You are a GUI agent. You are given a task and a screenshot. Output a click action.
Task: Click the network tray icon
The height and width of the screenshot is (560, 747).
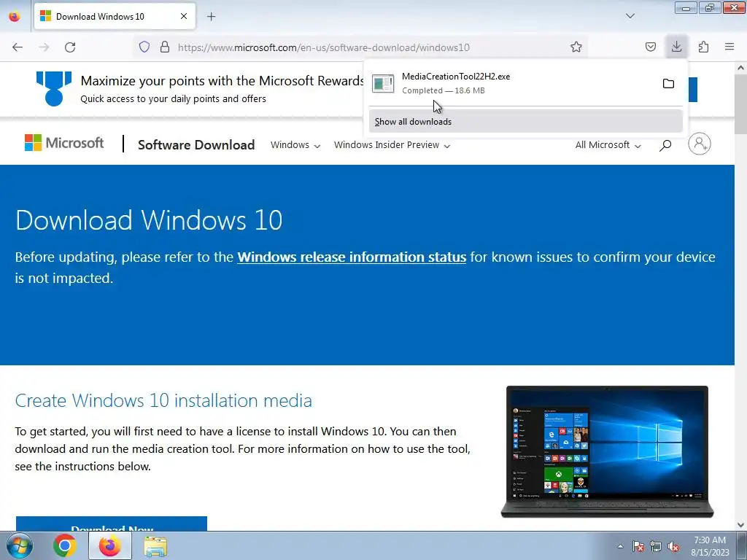[656, 546]
